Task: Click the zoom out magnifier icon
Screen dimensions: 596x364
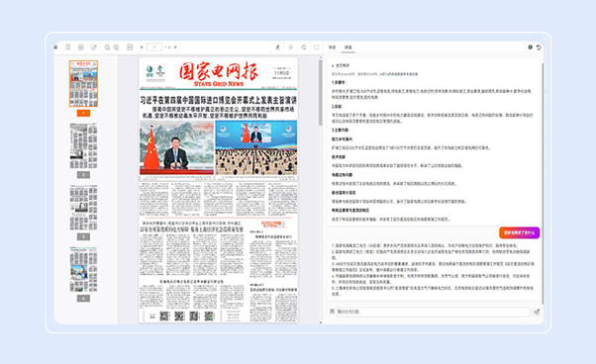Action: point(116,47)
